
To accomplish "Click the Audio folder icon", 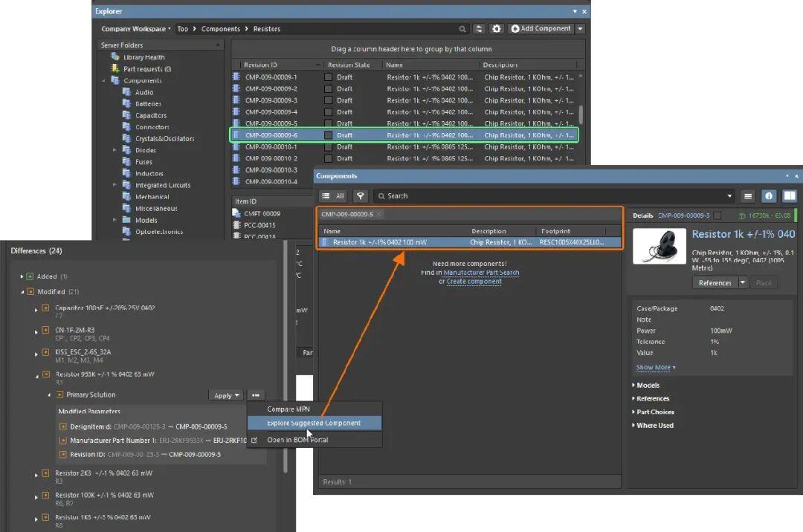I will click(126, 92).
